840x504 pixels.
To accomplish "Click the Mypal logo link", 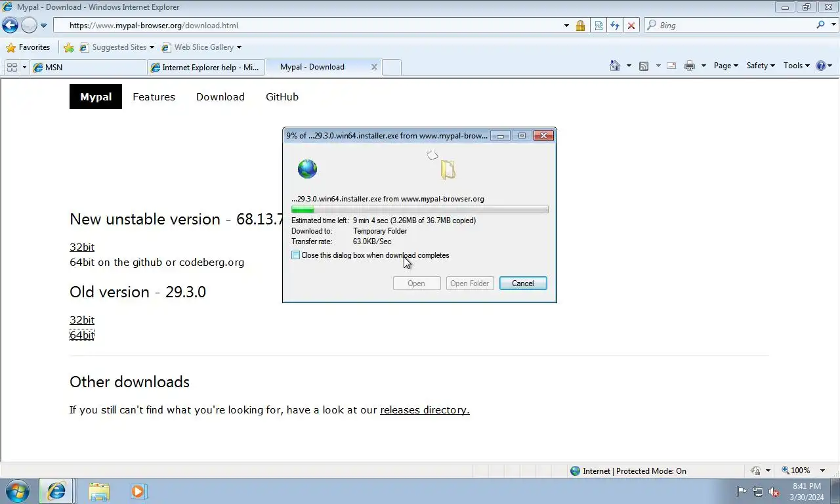I will tap(96, 96).
